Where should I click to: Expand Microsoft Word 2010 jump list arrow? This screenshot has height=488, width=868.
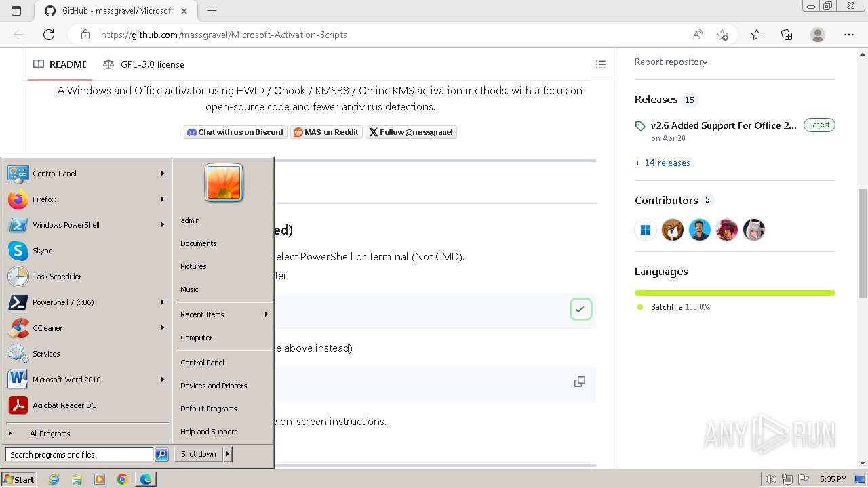163,380
